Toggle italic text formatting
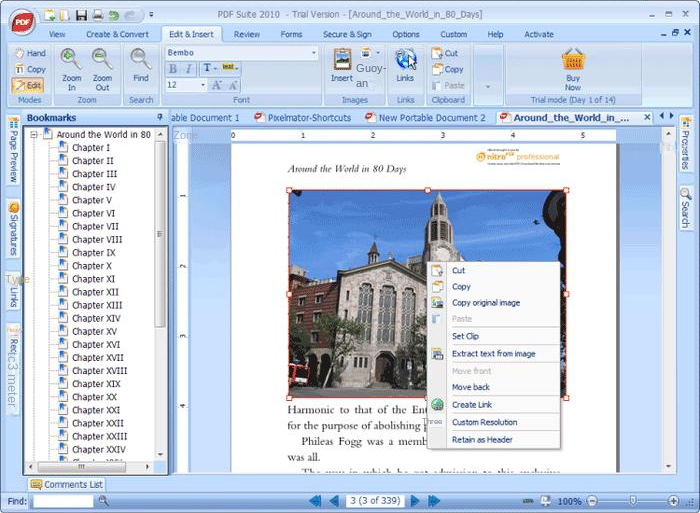The image size is (700, 513). [189, 69]
